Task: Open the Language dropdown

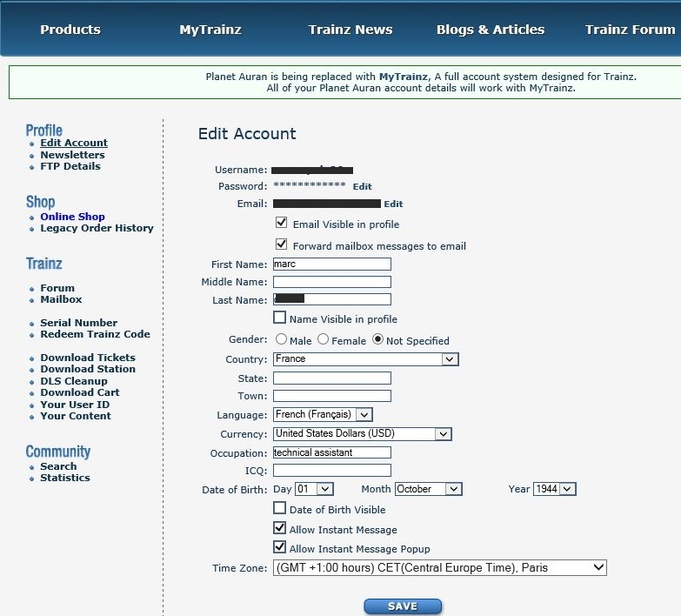Action: click(x=323, y=414)
